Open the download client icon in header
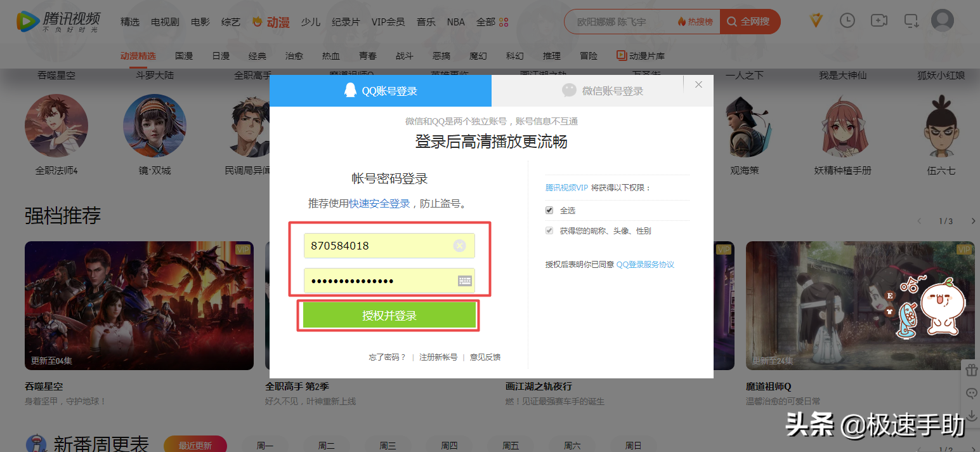Screen dimensions: 980x452 click(x=911, y=21)
